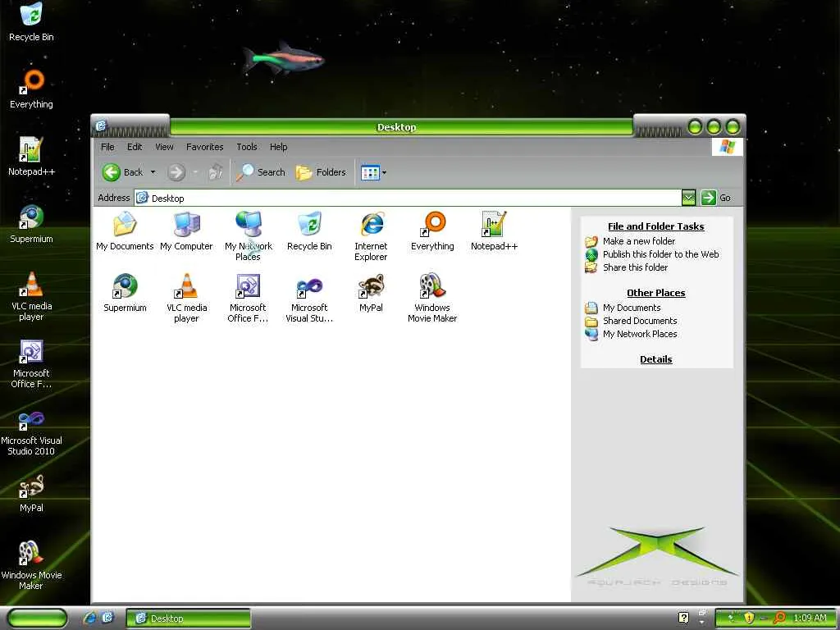Click the Desktop window button on the taskbar
This screenshot has width=840, height=630.
click(x=188, y=619)
